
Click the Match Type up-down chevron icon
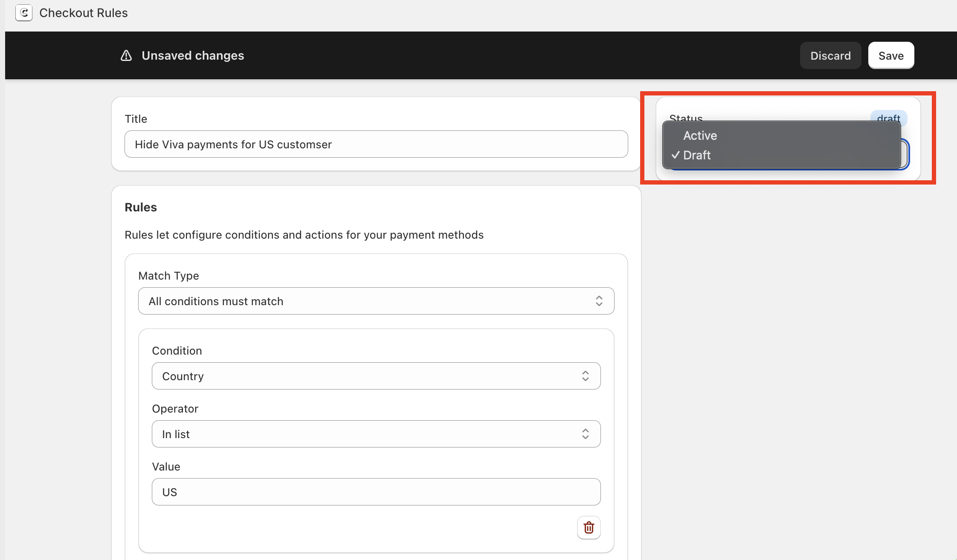coord(599,301)
